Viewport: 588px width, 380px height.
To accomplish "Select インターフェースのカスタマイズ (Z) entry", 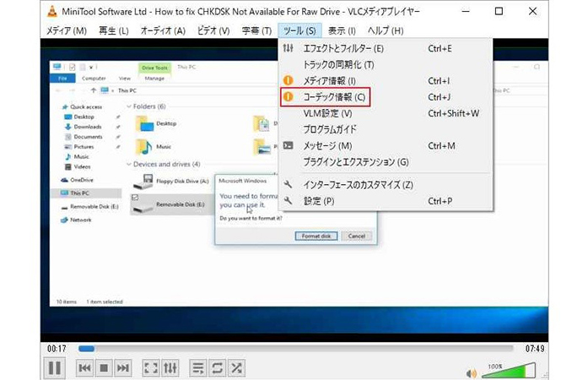I will [x=386, y=185].
